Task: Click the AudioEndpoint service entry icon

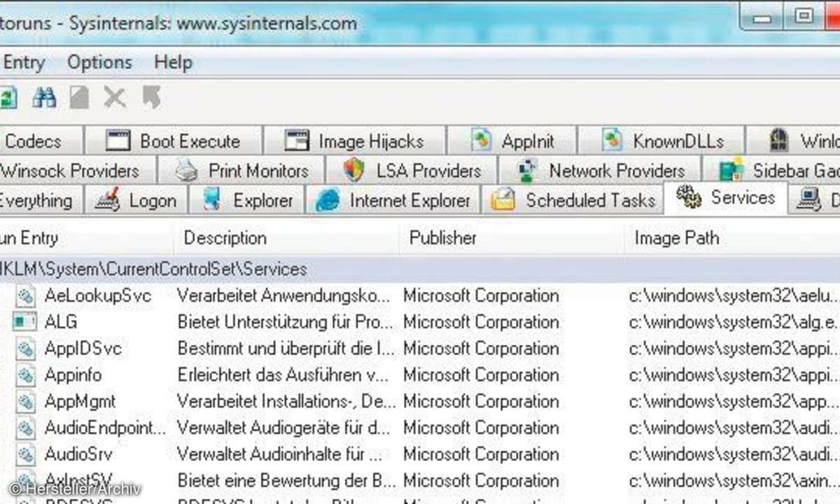Action: [x=26, y=428]
